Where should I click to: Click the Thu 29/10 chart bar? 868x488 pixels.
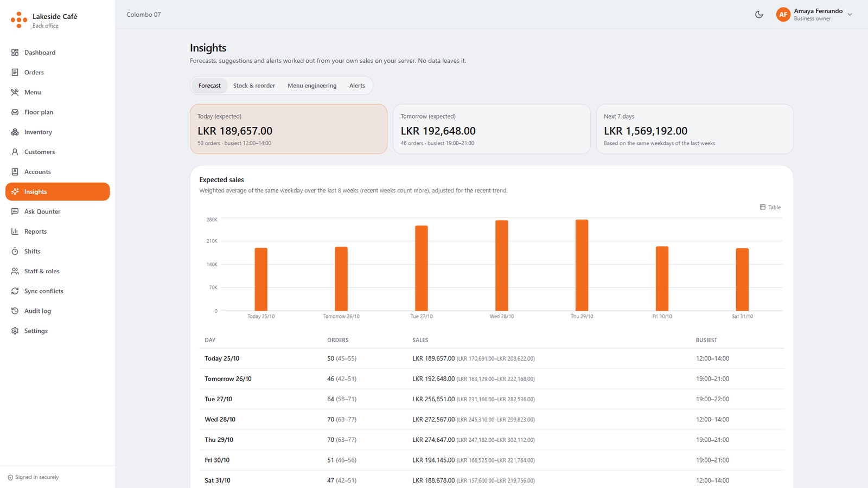point(582,265)
